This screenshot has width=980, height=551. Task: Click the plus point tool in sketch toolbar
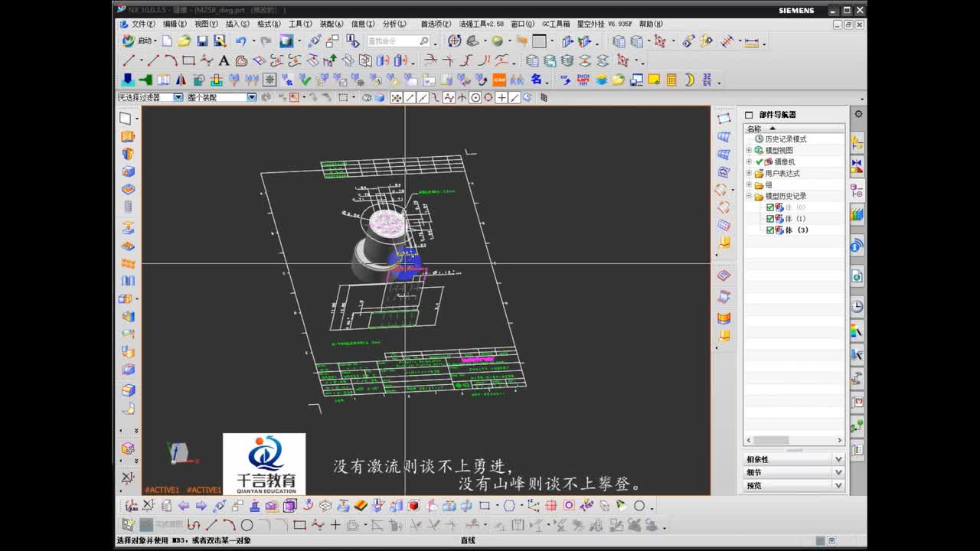(335, 525)
